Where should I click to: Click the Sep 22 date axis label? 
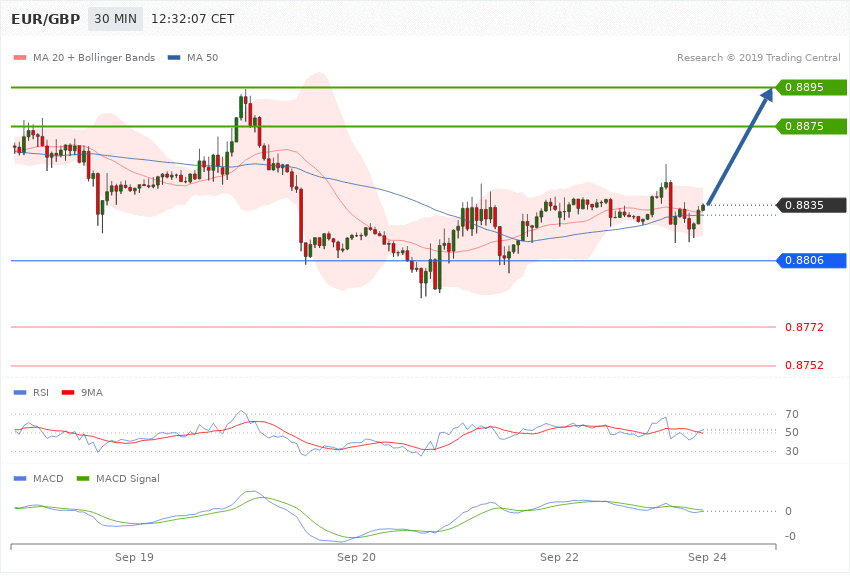click(x=559, y=557)
